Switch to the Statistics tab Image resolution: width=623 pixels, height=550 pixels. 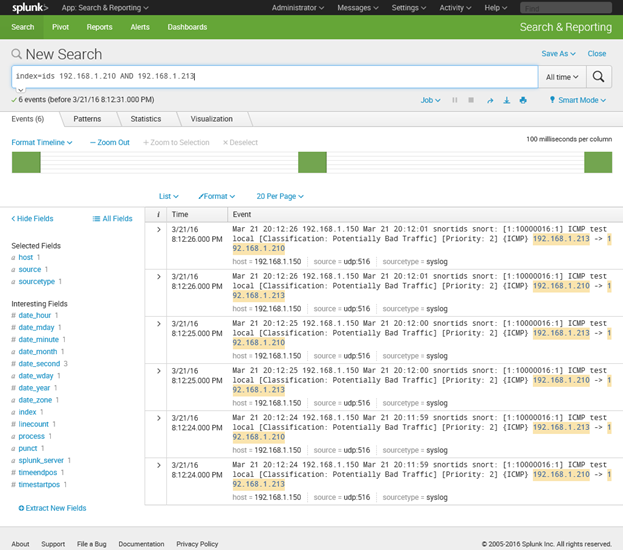click(146, 119)
